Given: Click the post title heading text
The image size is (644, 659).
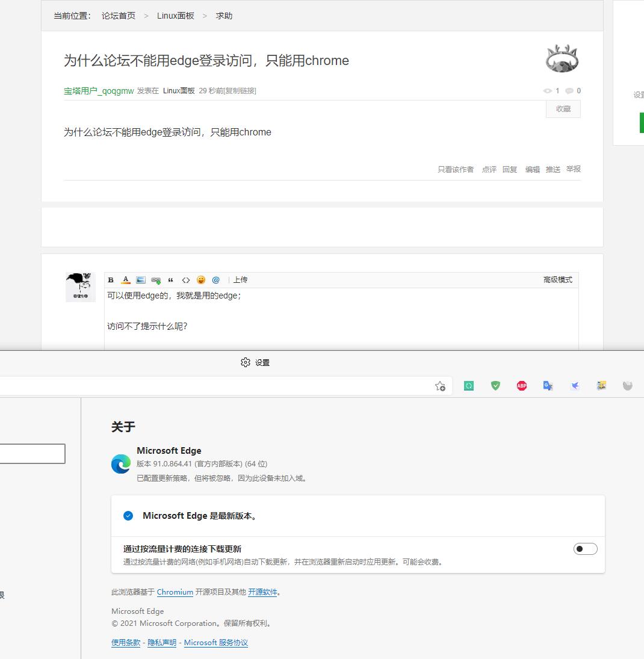Looking at the screenshot, I should (206, 61).
